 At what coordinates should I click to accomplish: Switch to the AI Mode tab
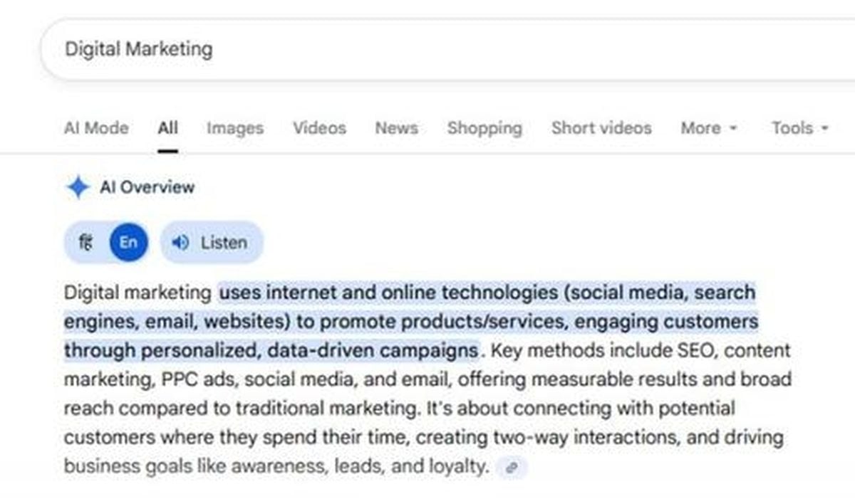click(x=96, y=128)
